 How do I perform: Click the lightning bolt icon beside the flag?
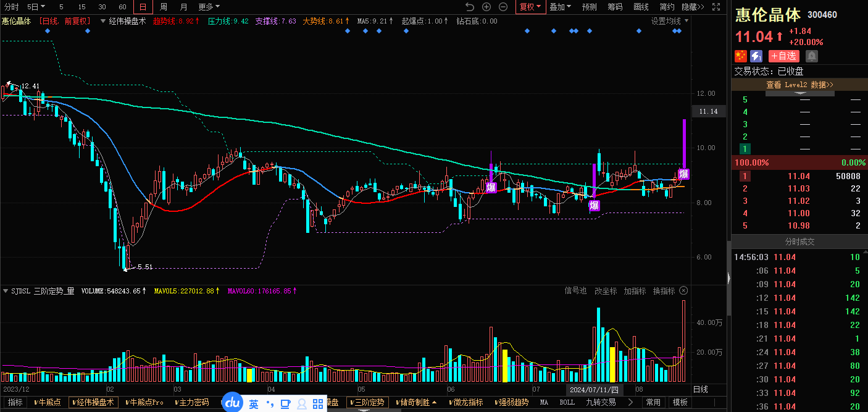click(x=756, y=56)
